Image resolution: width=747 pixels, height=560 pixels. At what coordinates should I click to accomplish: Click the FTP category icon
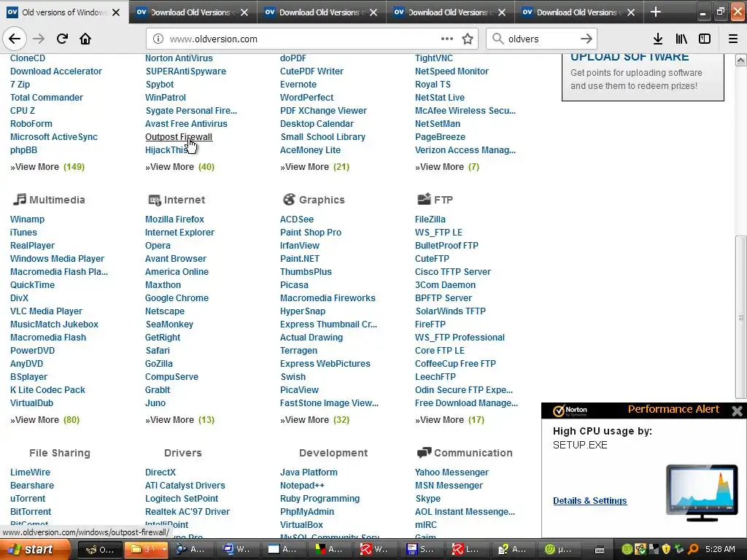tap(424, 199)
